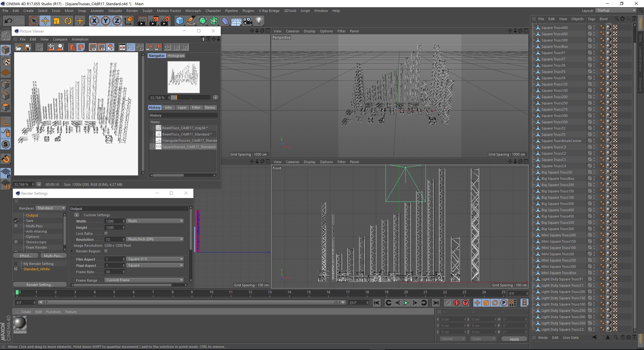This screenshot has width=644, height=350.
Task: Click the Apply button in coordinates
Action: (514, 339)
